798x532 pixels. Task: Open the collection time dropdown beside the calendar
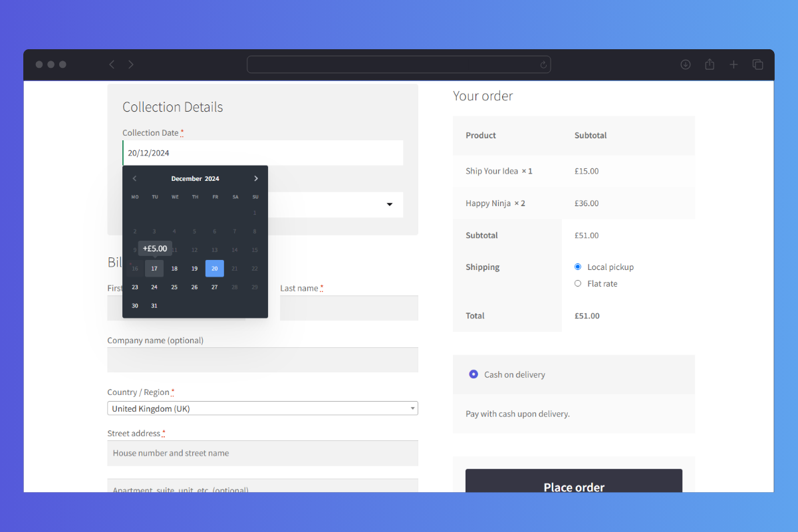(x=389, y=205)
